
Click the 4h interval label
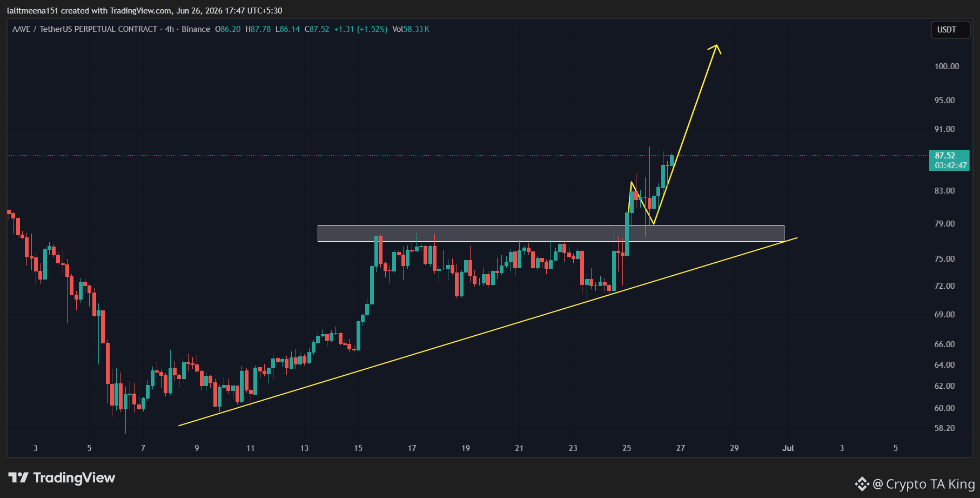[170, 29]
